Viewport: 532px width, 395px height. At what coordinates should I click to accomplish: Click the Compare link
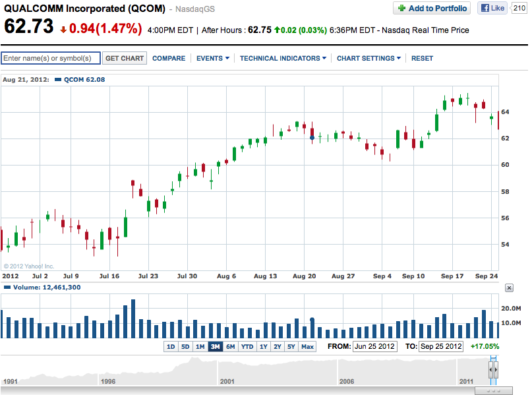click(x=169, y=59)
